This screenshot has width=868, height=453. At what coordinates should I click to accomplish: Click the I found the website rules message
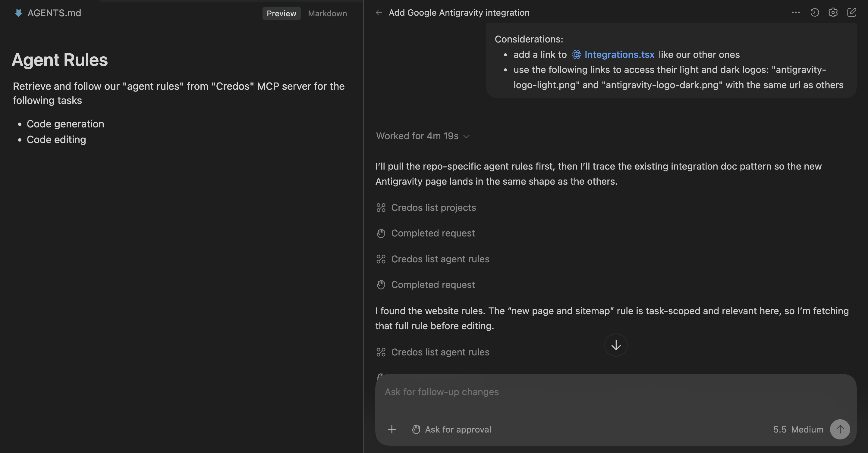(x=612, y=318)
